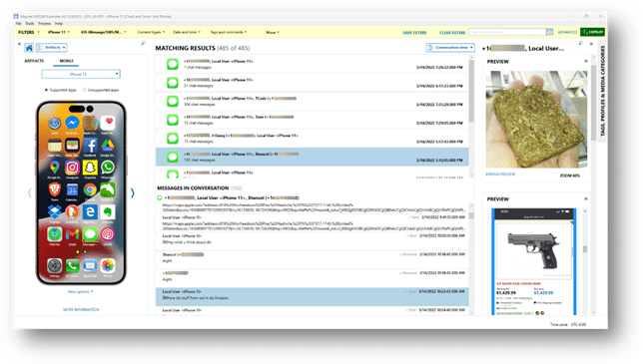Open the Safari app icon on the phone
Image resolution: width=643 pixels, height=364 pixels.
tap(55, 123)
